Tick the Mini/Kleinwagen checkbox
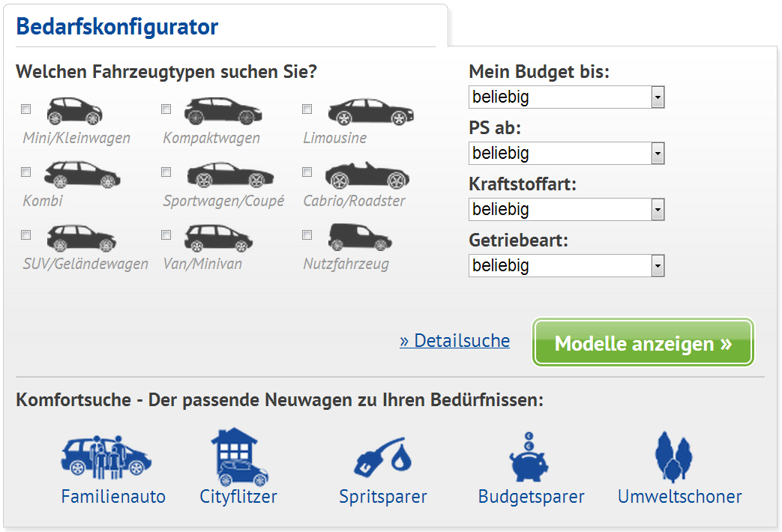This screenshot has height=532, width=782. click(x=26, y=109)
